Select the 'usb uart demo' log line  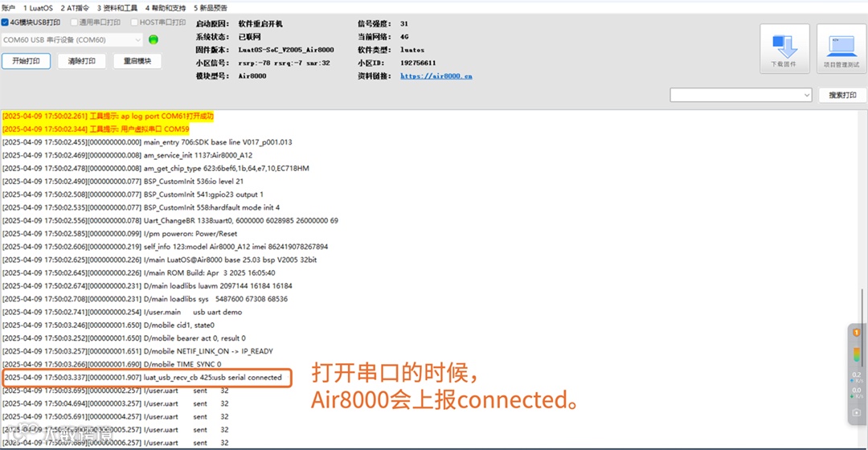(122, 312)
